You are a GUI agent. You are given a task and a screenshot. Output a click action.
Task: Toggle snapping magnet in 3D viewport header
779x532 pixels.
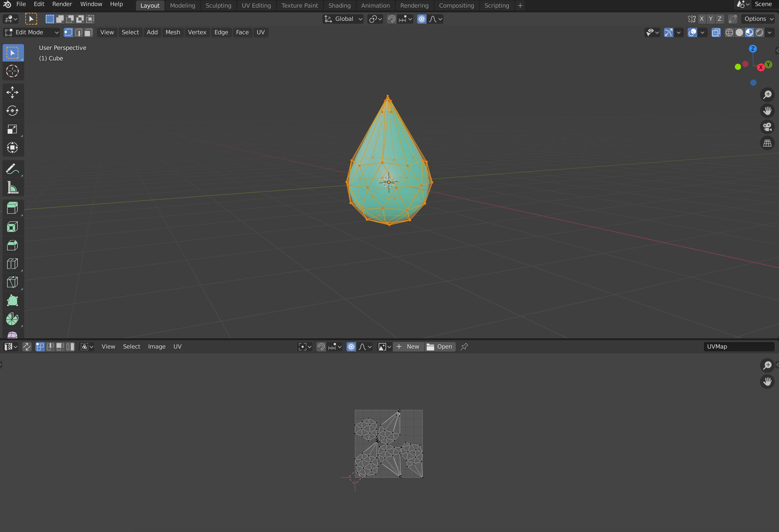(x=392, y=19)
